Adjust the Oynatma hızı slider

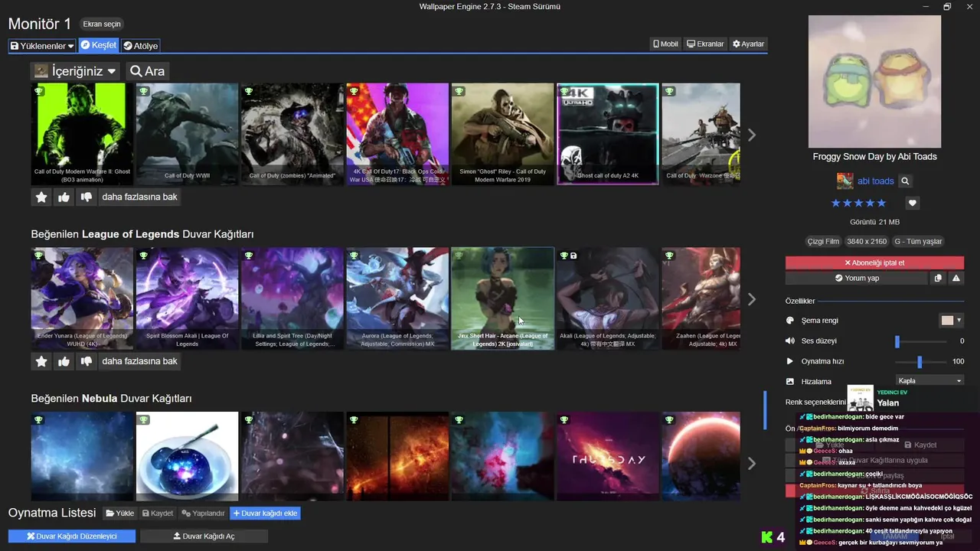tap(921, 361)
